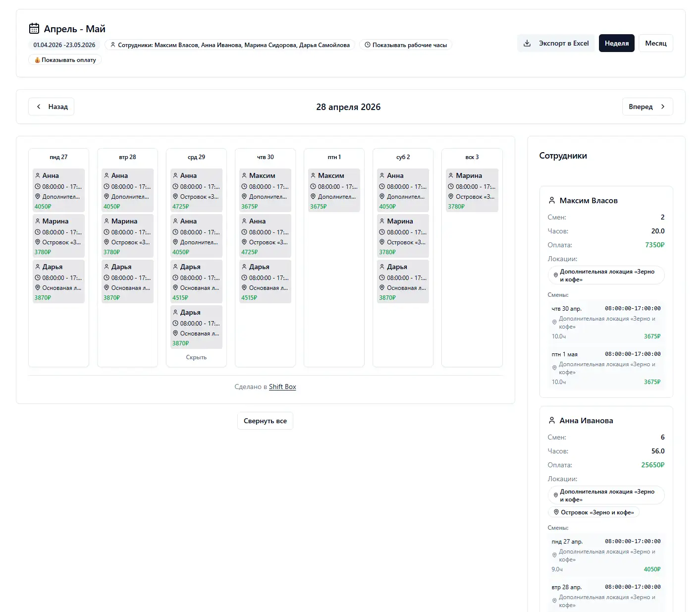Toggle the Показывать рабочие часы filter chip

point(406,45)
